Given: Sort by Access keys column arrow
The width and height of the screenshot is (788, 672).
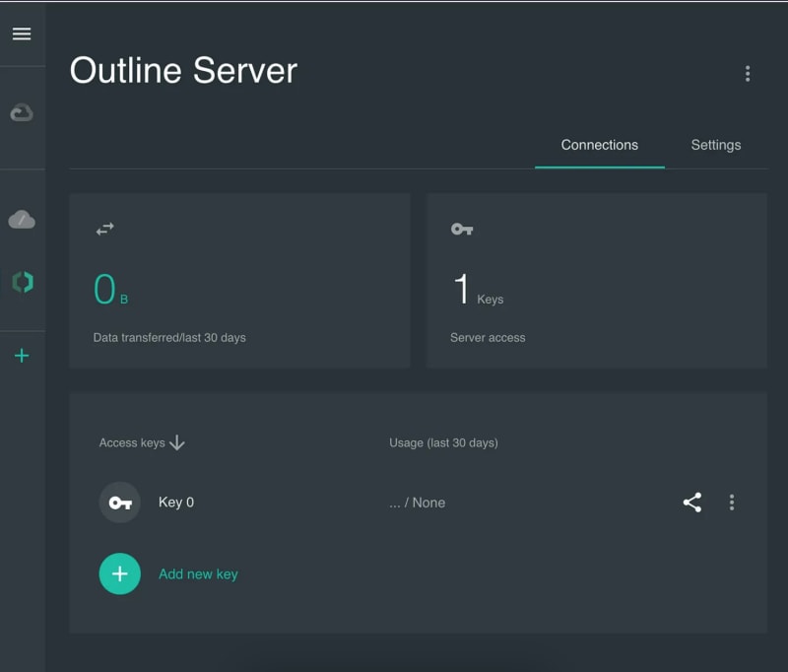Looking at the screenshot, I should point(177,442).
